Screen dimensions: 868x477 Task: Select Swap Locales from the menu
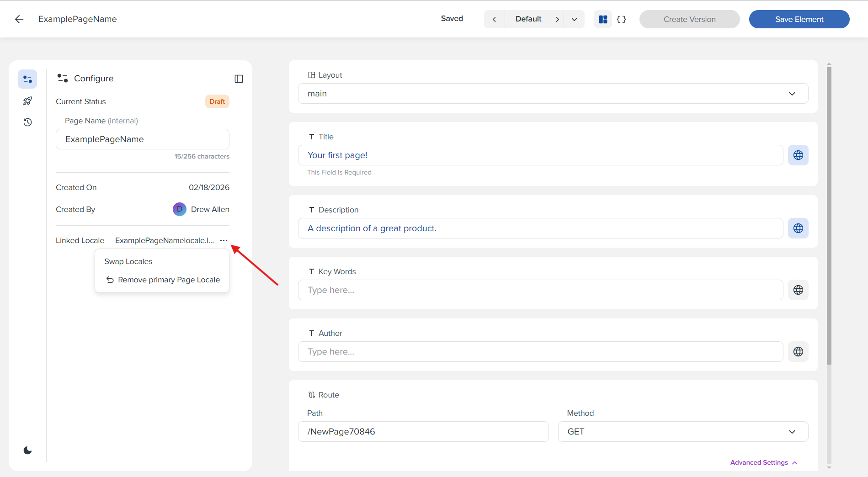(x=128, y=261)
